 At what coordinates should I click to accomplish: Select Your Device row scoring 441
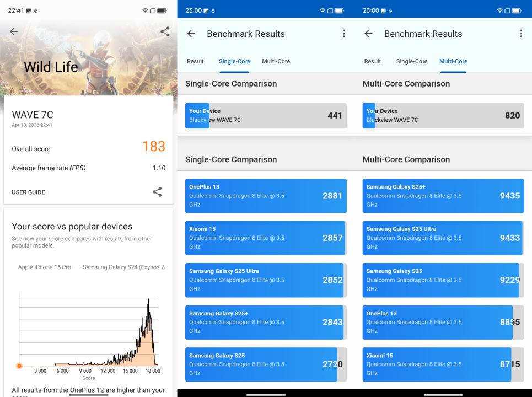pyautogui.click(x=266, y=116)
